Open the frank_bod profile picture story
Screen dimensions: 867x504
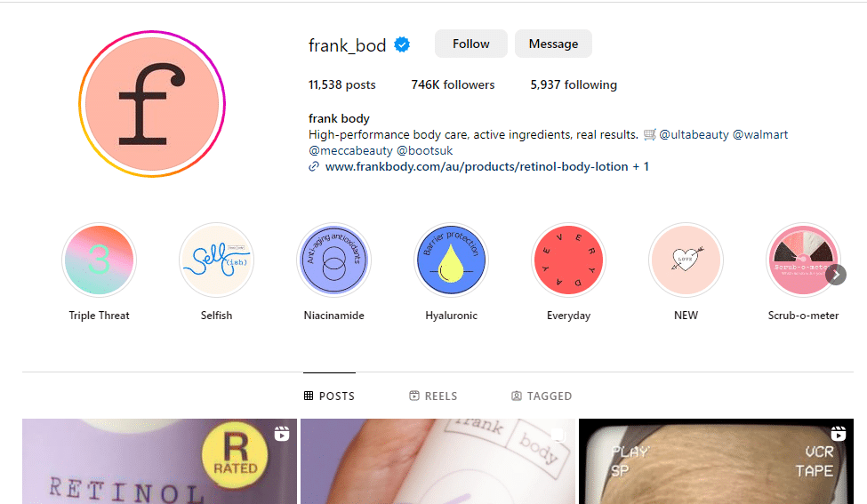coord(152,104)
